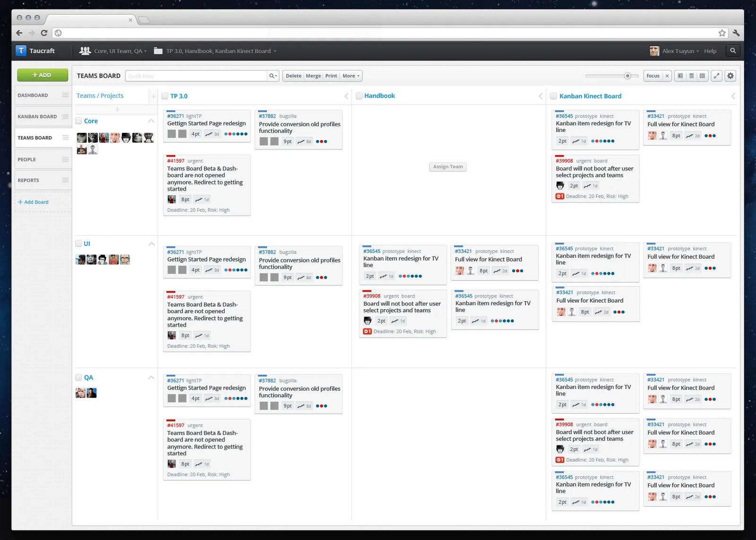The height and width of the screenshot is (540, 756).
Task: Click the green Add button
Action: (42, 75)
